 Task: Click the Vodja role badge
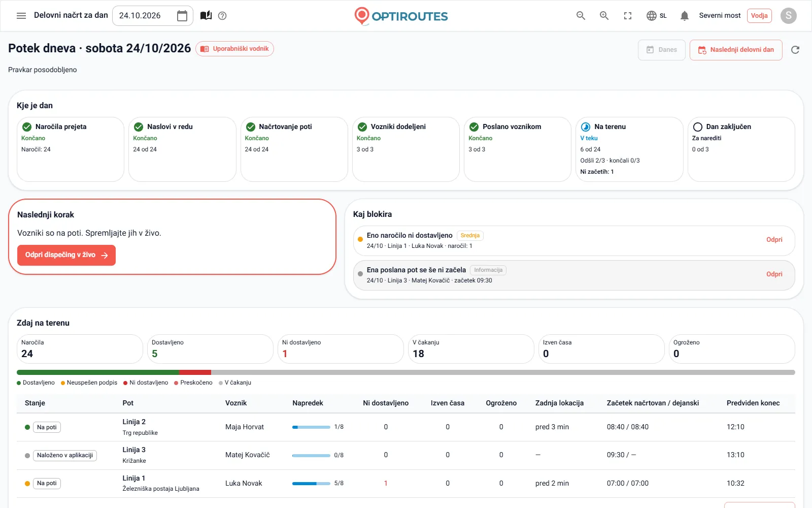(x=759, y=16)
